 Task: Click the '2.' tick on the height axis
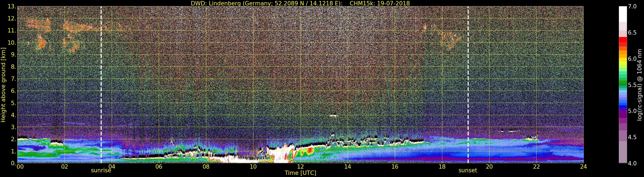13,139
